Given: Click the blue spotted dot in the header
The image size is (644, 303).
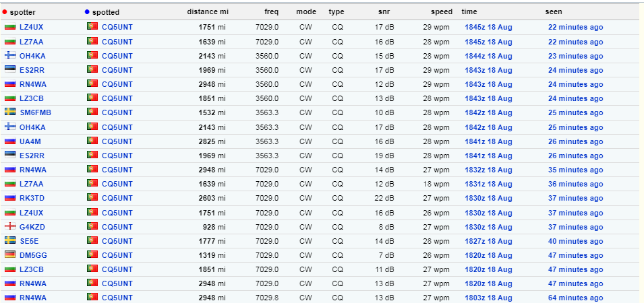Looking at the screenshot, I should tap(87, 12).
